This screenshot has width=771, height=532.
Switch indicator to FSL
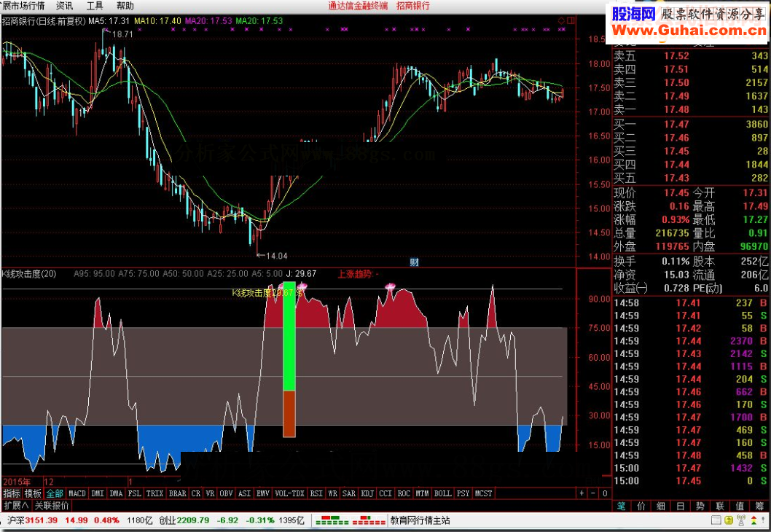click(134, 493)
